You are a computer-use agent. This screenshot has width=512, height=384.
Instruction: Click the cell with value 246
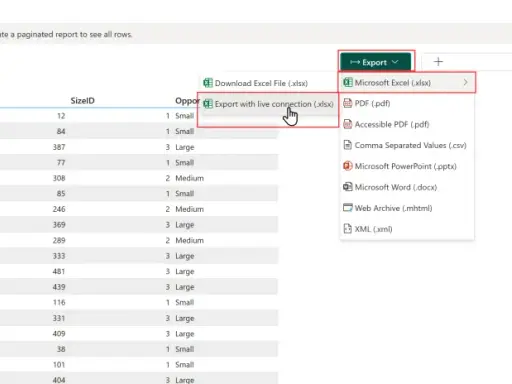click(x=59, y=209)
